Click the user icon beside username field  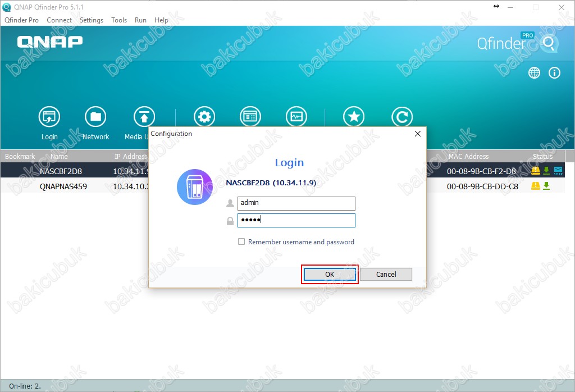230,203
